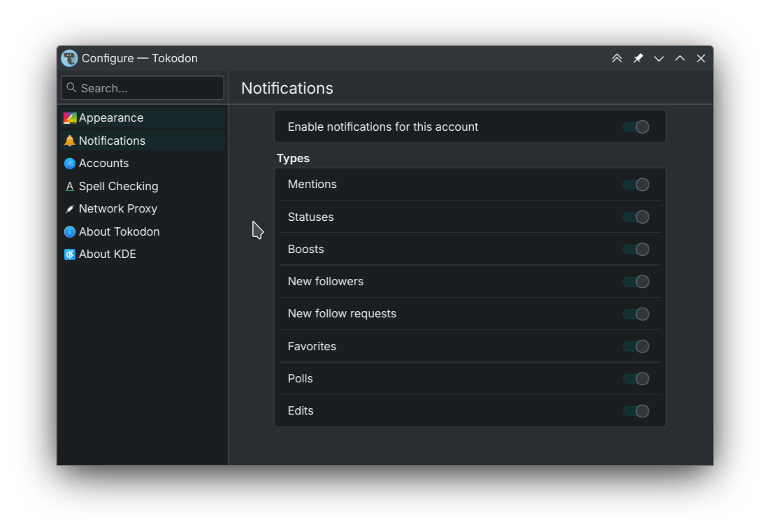The width and height of the screenshot is (769, 532).
Task: Click the Network Proxy plug icon
Action: pyautogui.click(x=70, y=209)
